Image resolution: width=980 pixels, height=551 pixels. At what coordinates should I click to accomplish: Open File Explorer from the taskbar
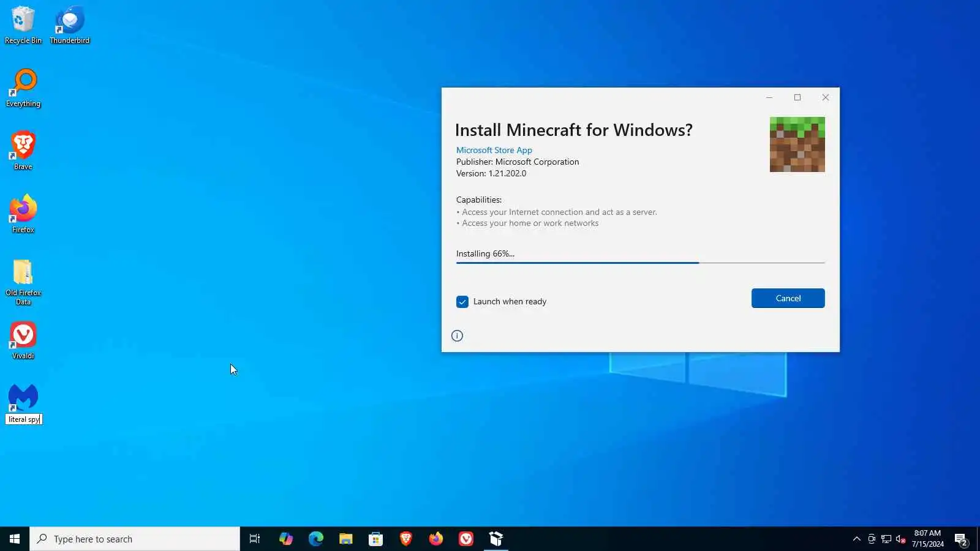pos(346,539)
